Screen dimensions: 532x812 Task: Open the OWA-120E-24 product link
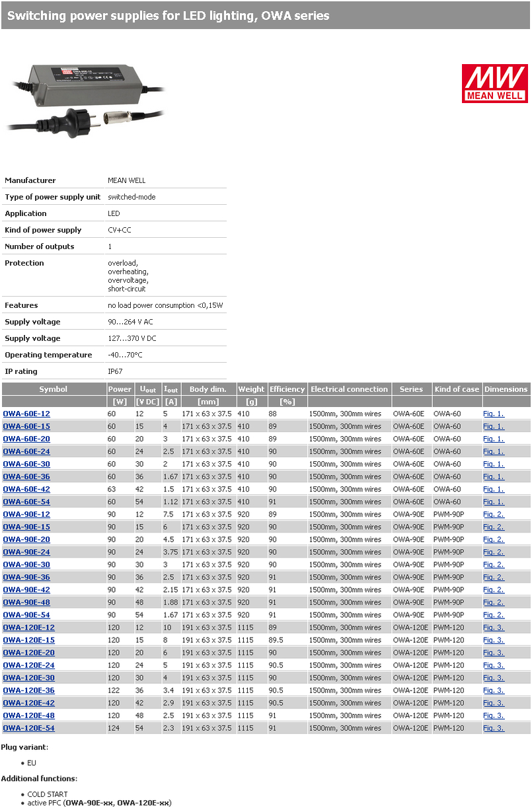[29, 665]
